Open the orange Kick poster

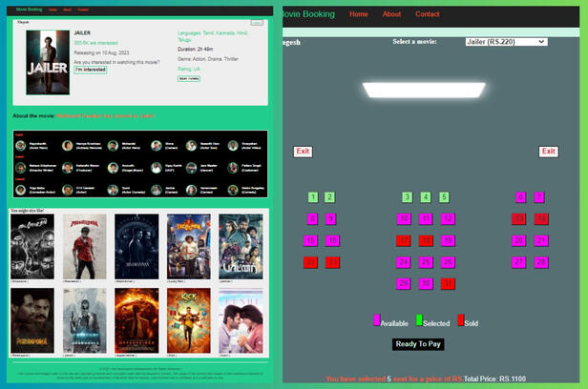pyautogui.click(x=189, y=320)
